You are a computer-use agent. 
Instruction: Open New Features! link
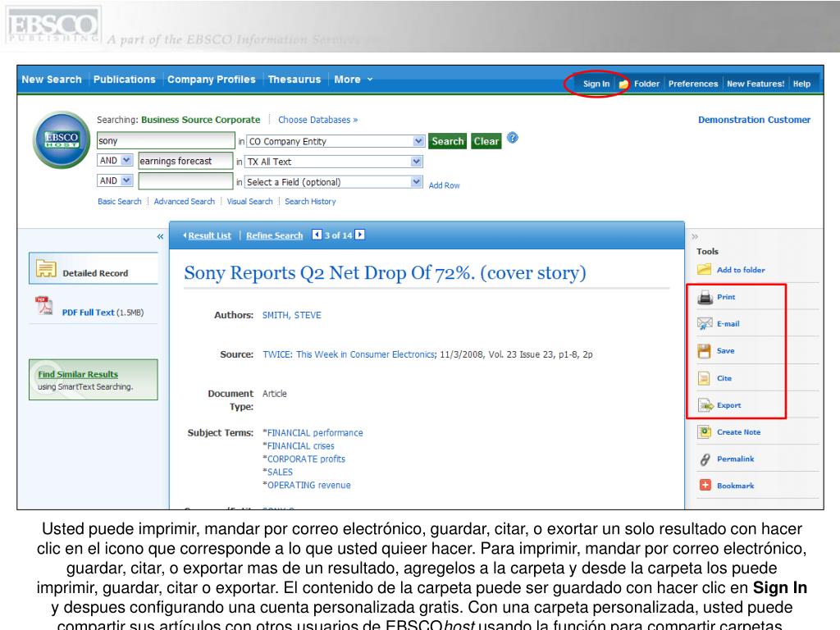point(756,84)
